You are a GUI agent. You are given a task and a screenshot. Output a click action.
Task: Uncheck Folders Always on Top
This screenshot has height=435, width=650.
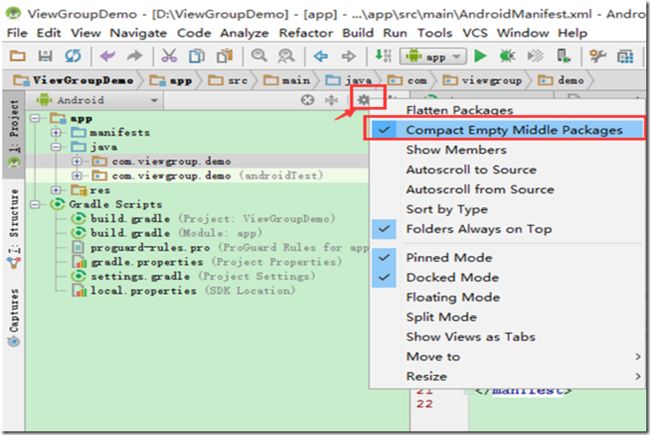506,229
